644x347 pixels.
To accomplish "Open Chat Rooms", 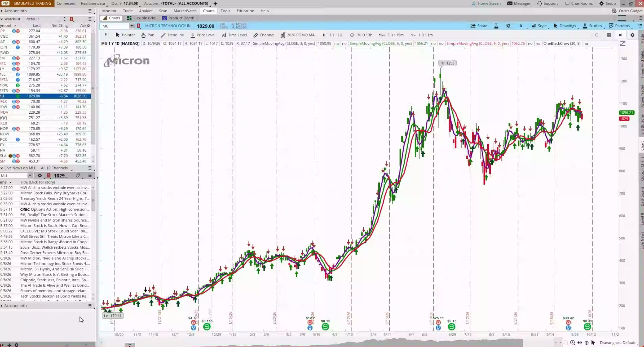I will pyautogui.click(x=579, y=3).
